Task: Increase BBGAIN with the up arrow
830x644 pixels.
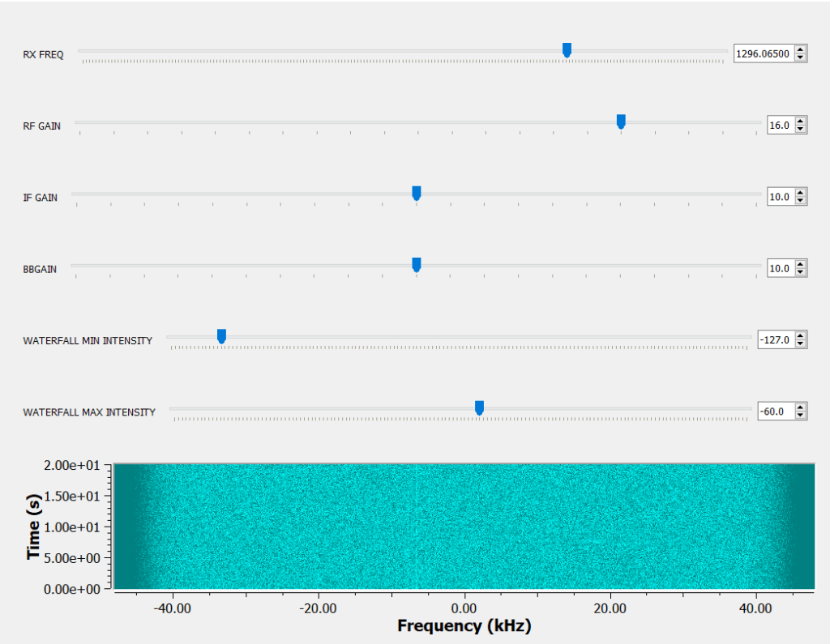Action: coord(801,264)
